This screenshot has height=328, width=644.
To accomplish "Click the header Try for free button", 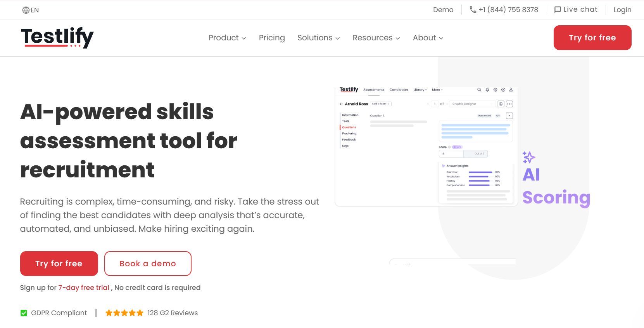I will coord(592,38).
